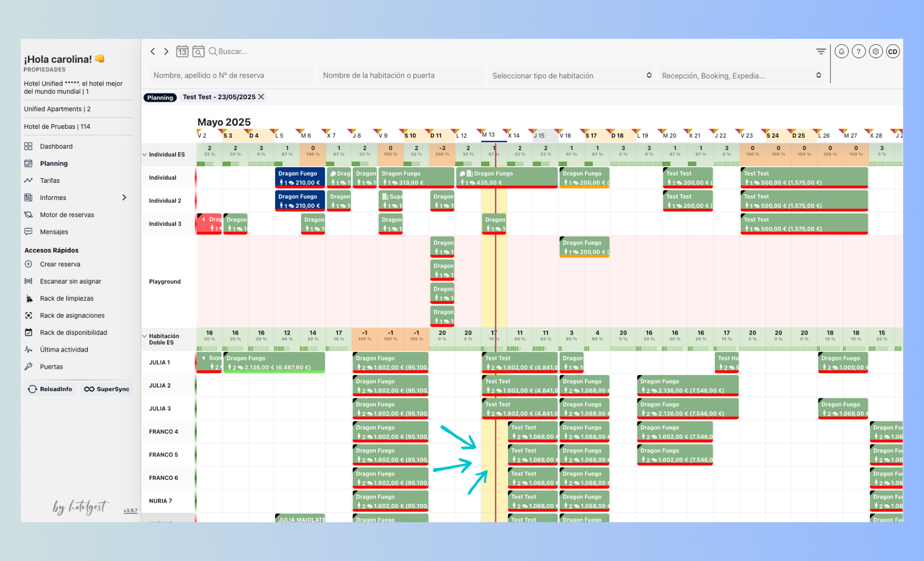This screenshot has width=924, height=561.
Task: Click the NURIA 7 room label
Action: point(160,501)
